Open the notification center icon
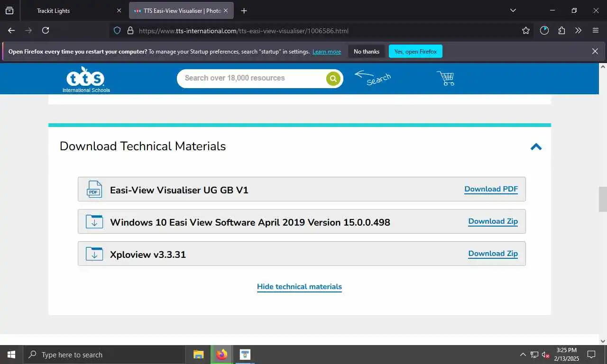607x364 pixels. (591, 355)
